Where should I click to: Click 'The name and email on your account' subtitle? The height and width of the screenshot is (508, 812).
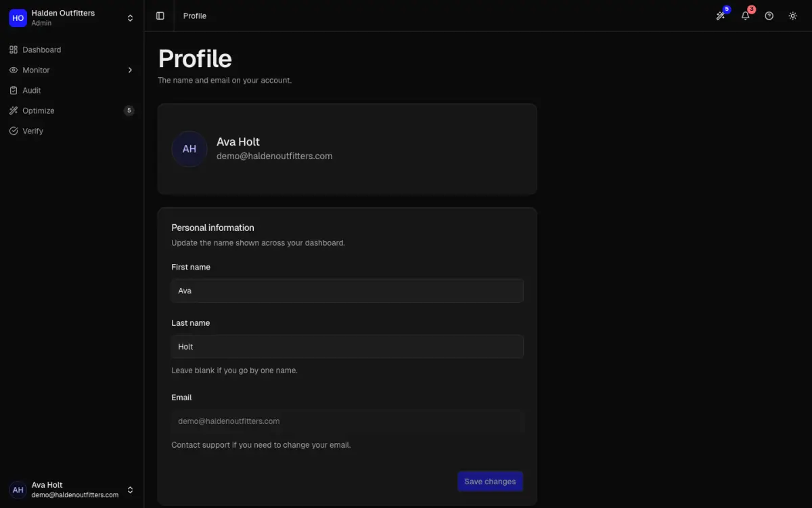point(225,80)
